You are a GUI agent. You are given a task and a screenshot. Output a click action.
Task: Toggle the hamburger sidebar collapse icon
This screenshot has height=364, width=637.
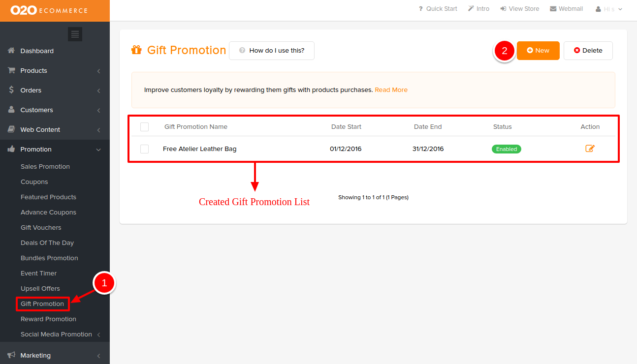(75, 34)
